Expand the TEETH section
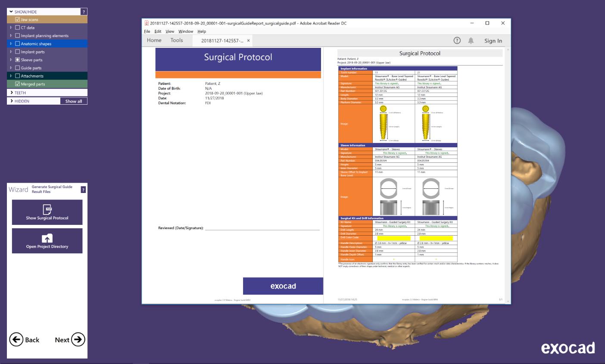This screenshot has width=605, height=364. click(x=11, y=93)
